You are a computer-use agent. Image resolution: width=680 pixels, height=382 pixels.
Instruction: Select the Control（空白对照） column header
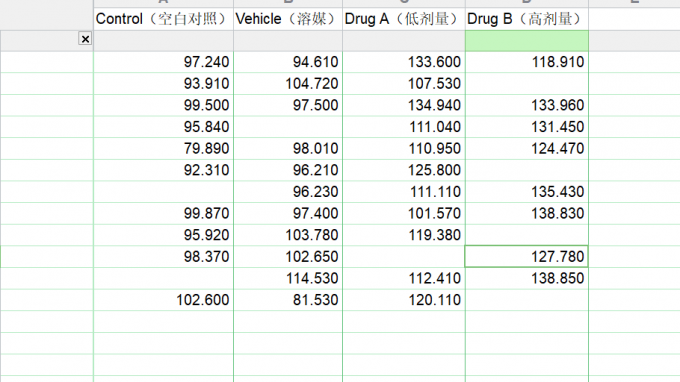point(163,19)
